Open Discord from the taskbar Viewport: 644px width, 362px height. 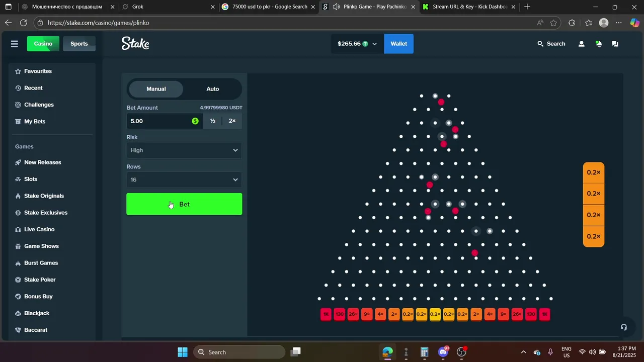point(443,352)
